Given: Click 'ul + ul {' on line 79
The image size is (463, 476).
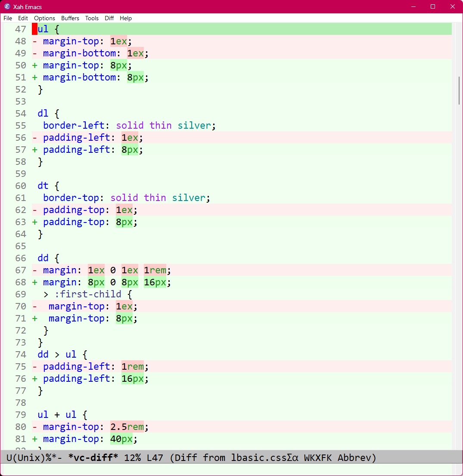Looking at the screenshot, I should [62, 415].
